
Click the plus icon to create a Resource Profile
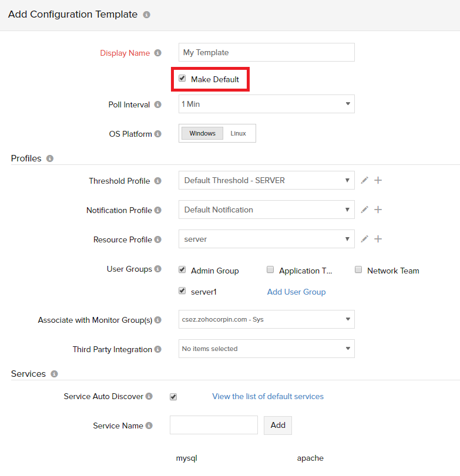pos(378,239)
